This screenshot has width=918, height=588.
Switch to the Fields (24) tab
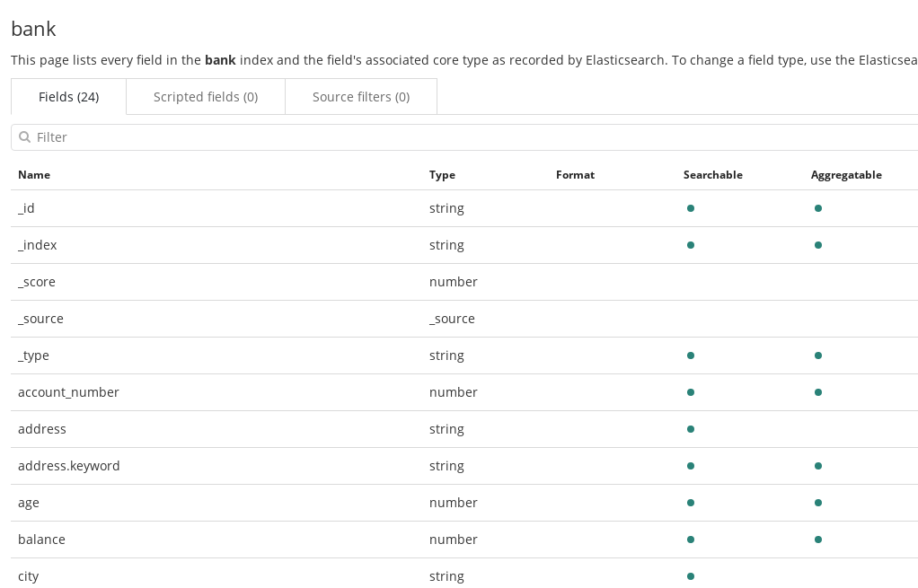click(68, 97)
